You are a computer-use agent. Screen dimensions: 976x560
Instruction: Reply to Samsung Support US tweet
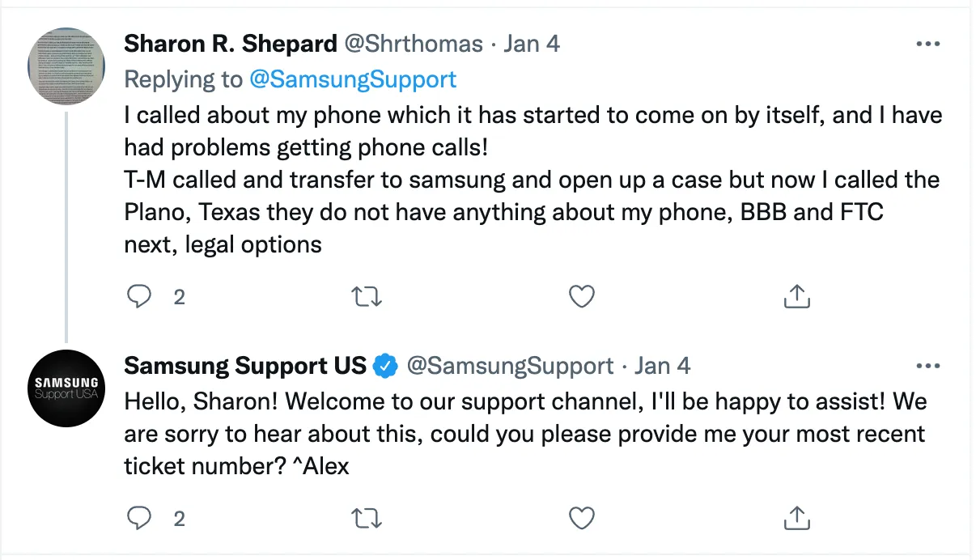tap(140, 517)
